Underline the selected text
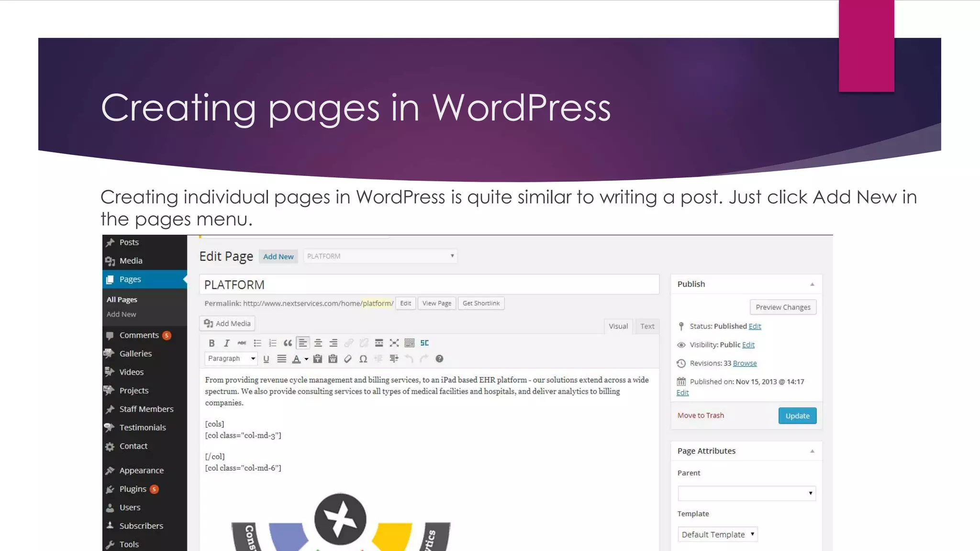 tap(266, 359)
